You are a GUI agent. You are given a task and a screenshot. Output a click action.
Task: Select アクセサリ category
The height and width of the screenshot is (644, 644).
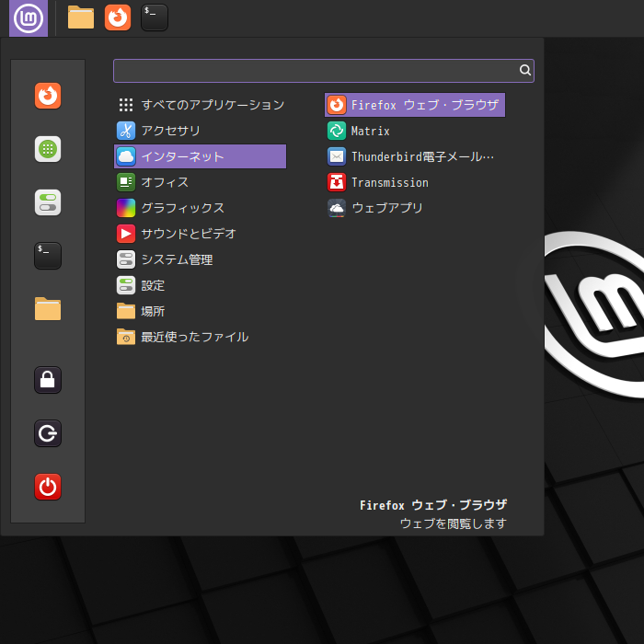click(200, 131)
